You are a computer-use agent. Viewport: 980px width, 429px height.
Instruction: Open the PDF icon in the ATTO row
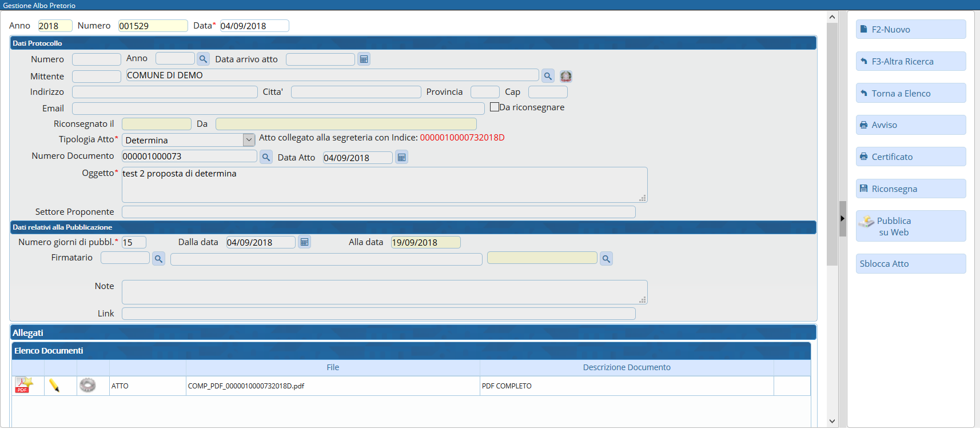(x=24, y=386)
